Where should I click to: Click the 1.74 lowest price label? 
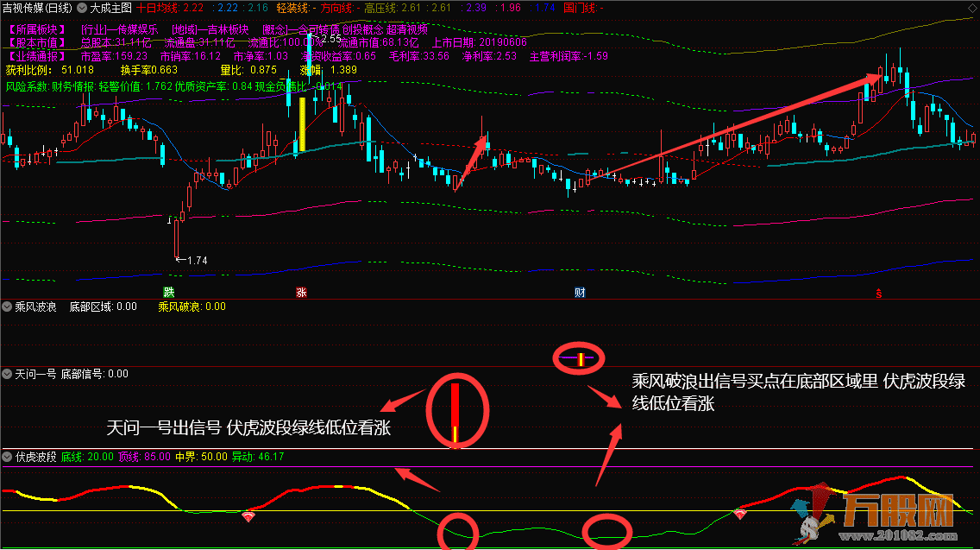click(197, 260)
